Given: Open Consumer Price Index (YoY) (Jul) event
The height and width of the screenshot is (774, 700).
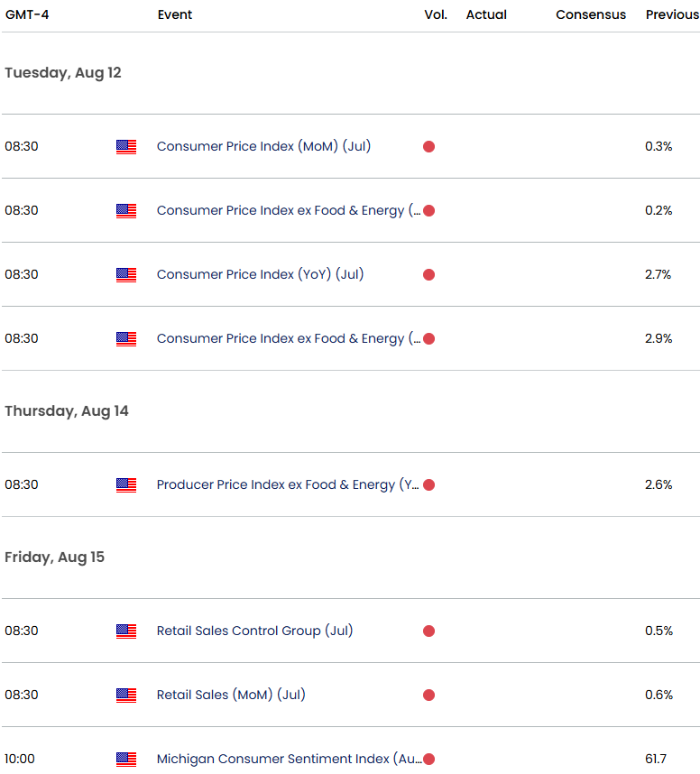Looking at the screenshot, I should [260, 274].
